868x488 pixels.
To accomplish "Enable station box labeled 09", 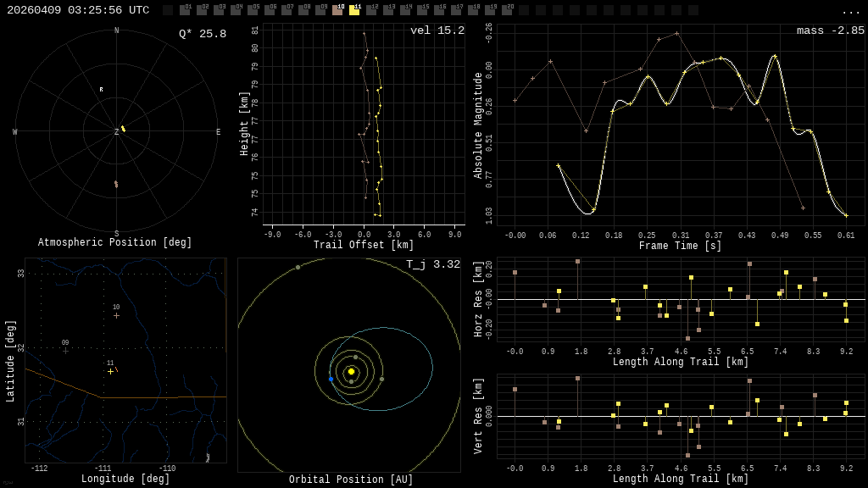I will click(320, 10).
